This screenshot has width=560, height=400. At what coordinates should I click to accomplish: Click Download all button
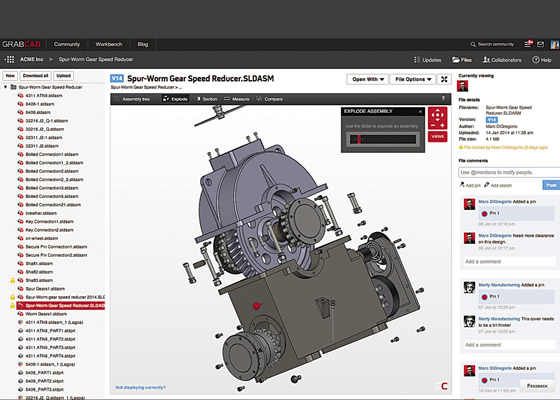coord(35,76)
